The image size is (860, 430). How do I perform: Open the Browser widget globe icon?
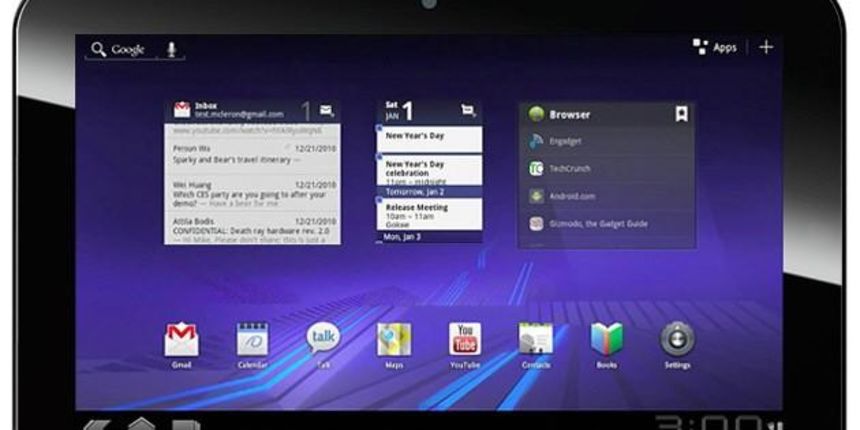click(536, 114)
